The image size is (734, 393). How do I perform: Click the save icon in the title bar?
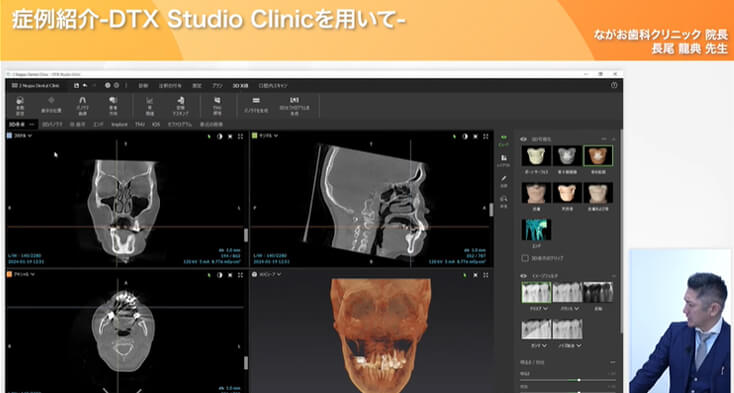[76, 86]
